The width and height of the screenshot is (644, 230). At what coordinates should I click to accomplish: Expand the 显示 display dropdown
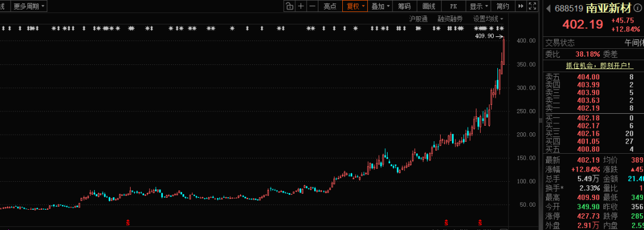tap(478, 6)
